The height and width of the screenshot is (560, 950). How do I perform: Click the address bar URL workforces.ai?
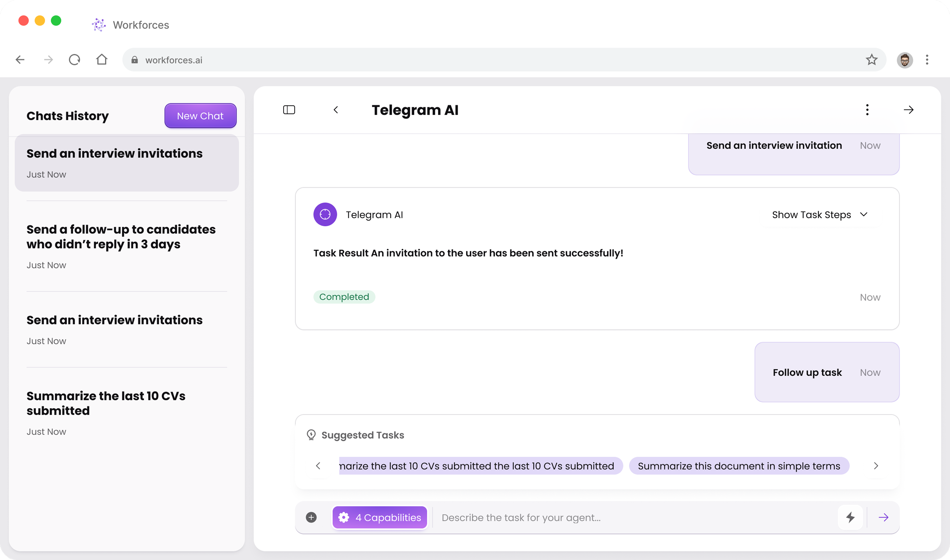(x=174, y=60)
